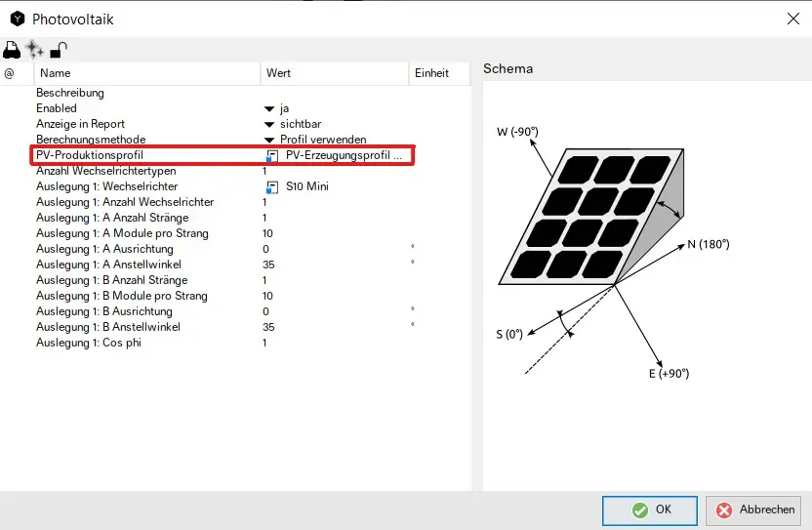Click the sichtbar value text
This screenshot has height=530, width=812.
click(301, 124)
